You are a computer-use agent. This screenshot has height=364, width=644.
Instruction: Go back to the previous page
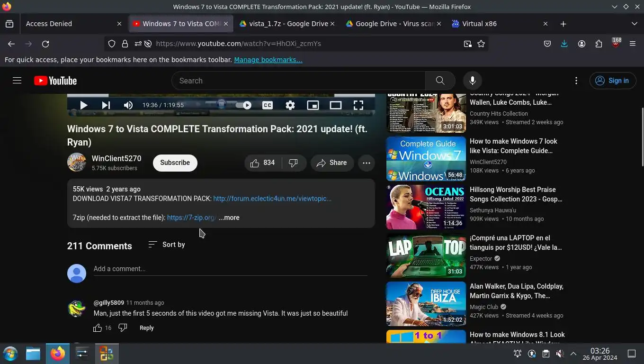(11, 44)
